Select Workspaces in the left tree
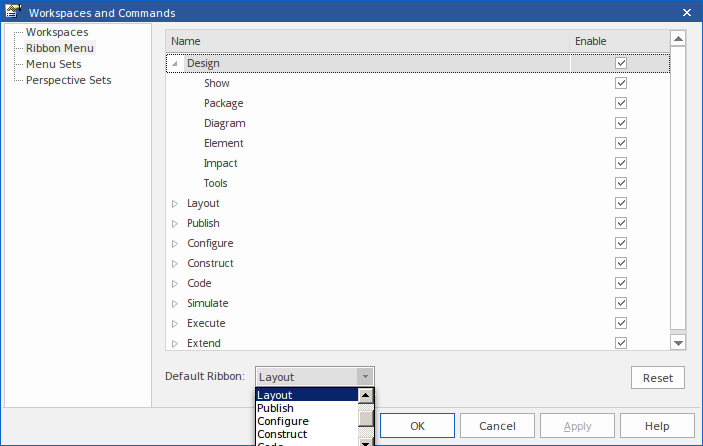Viewport: 703px width, 446px height. pos(56,32)
